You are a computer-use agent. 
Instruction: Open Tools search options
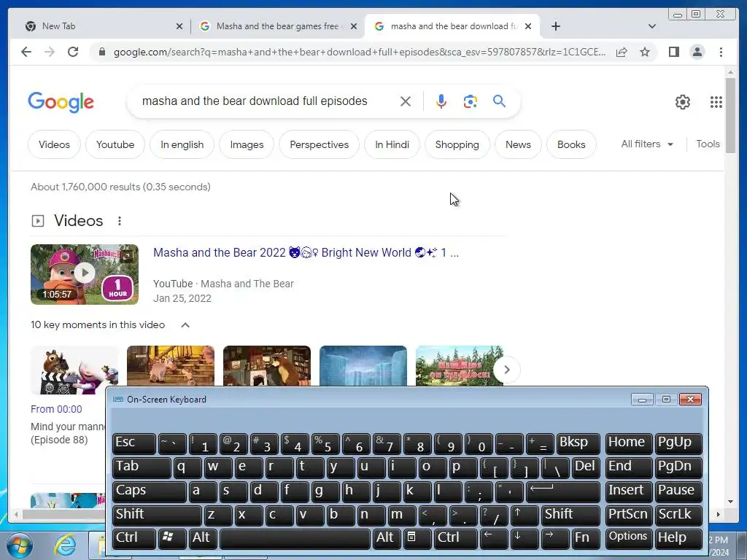pyautogui.click(x=708, y=144)
